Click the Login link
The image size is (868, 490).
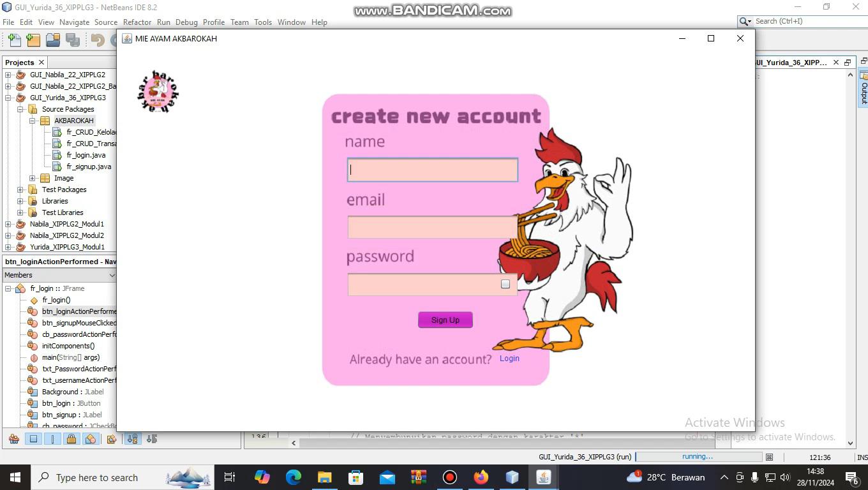coord(509,359)
